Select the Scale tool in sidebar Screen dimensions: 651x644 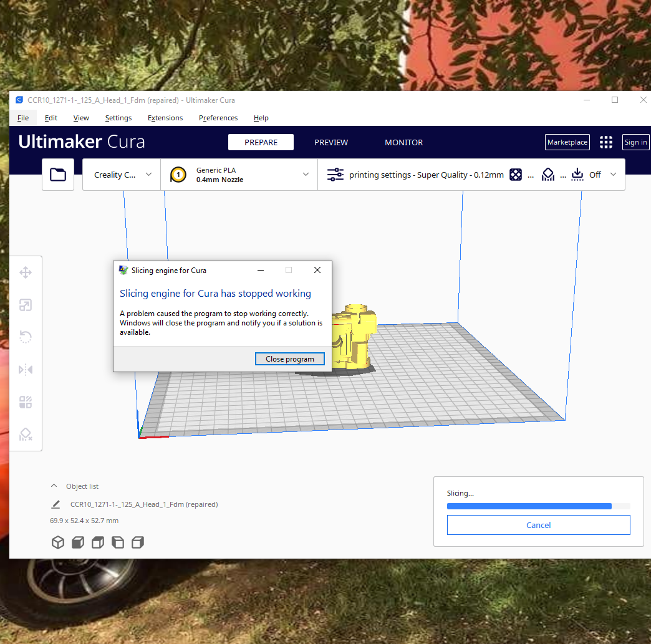tap(26, 305)
